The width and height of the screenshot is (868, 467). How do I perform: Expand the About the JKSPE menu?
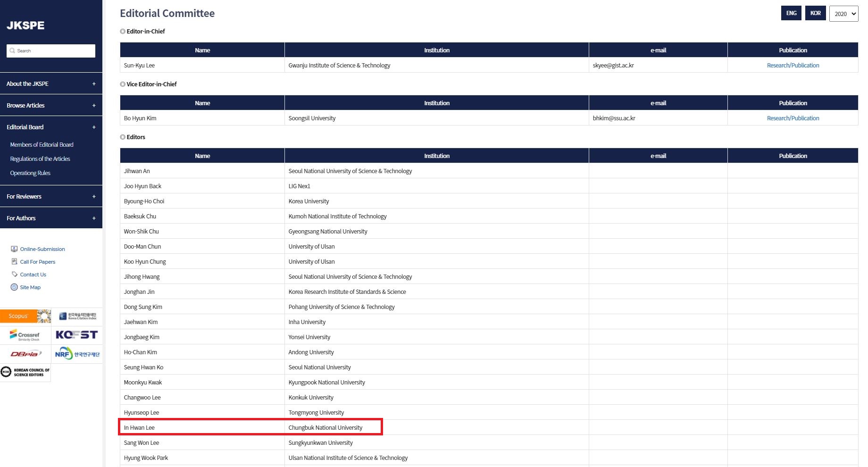pyautogui.click(x=51, y=83)
